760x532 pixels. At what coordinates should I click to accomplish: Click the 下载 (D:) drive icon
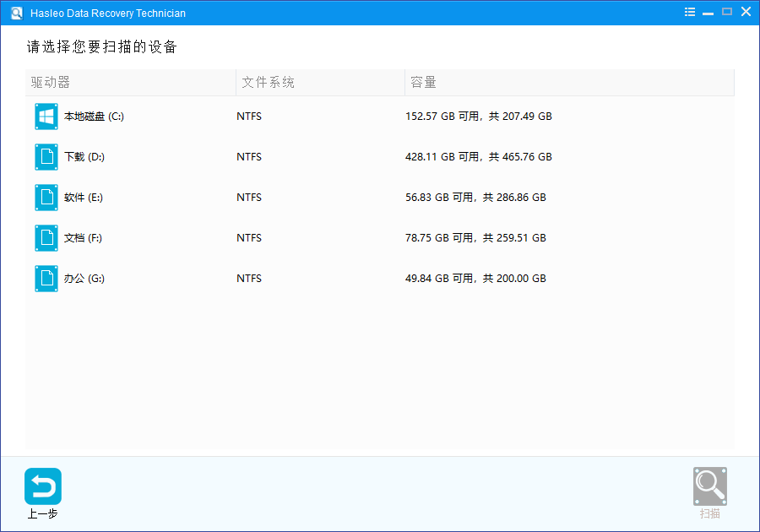tap(46, 156)
